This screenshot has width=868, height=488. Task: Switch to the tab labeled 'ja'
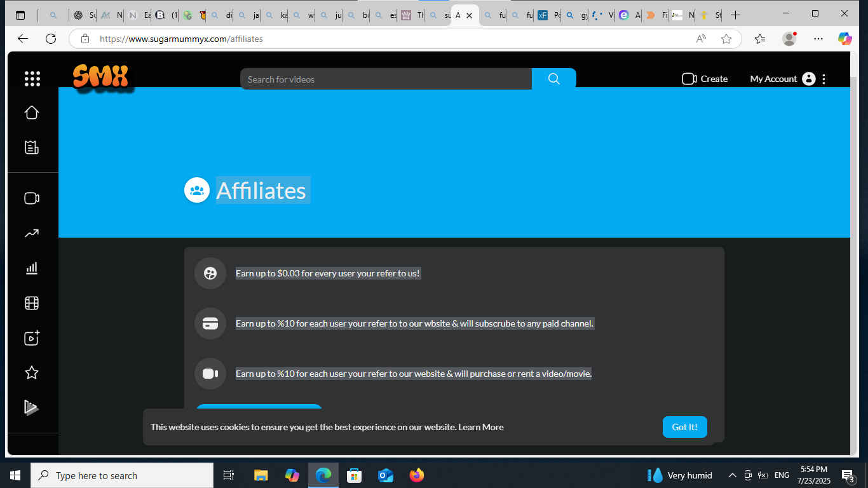pos(249,15)
